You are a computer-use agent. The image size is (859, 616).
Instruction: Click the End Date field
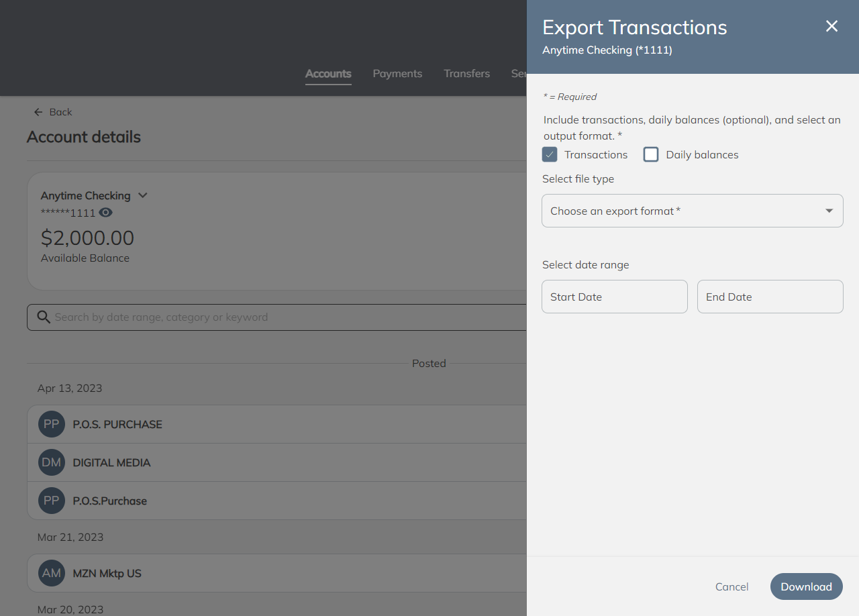pos(770,297)
